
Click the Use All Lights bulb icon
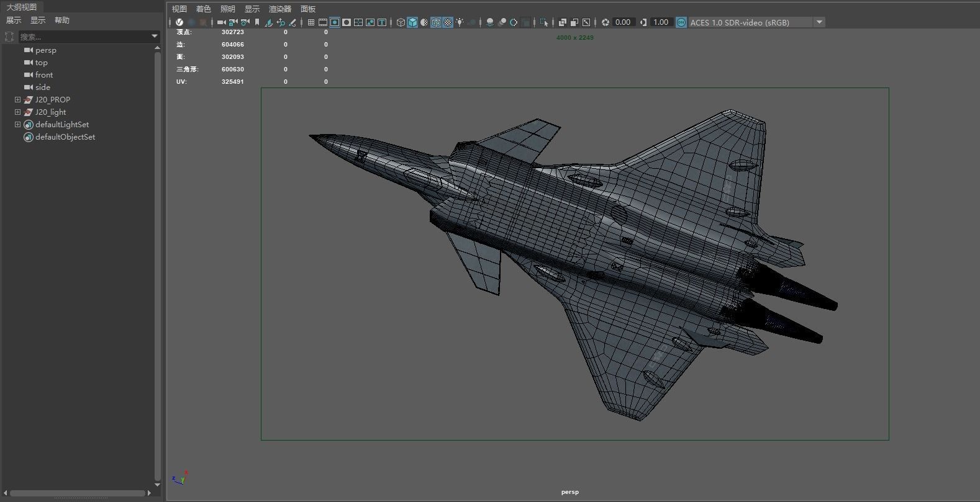point(460,22)
